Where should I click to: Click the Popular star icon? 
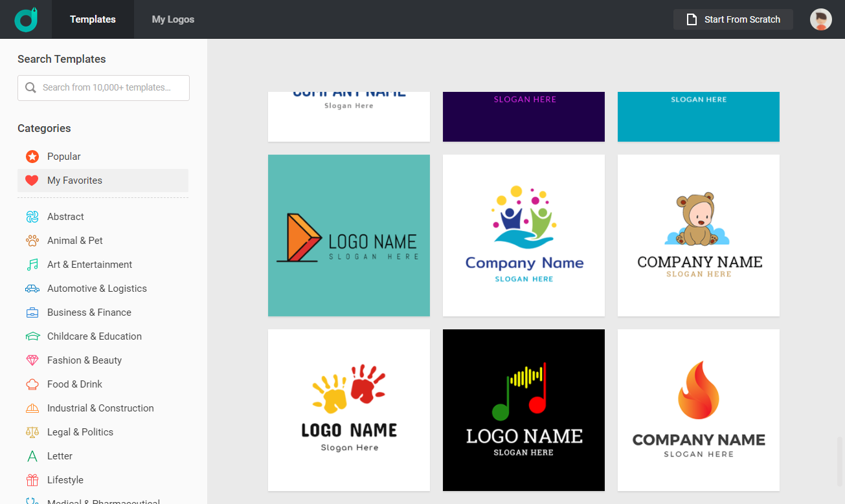32,157
